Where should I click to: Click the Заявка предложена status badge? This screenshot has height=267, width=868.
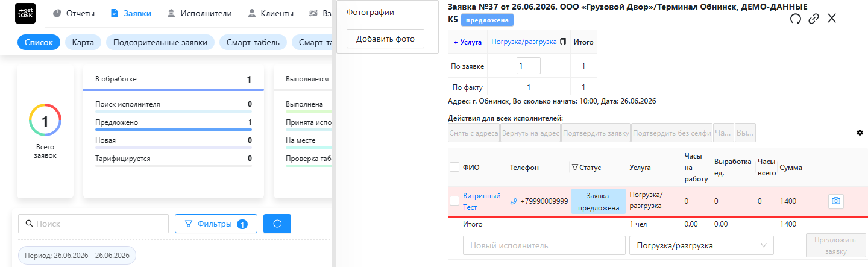tap(599, 201)
